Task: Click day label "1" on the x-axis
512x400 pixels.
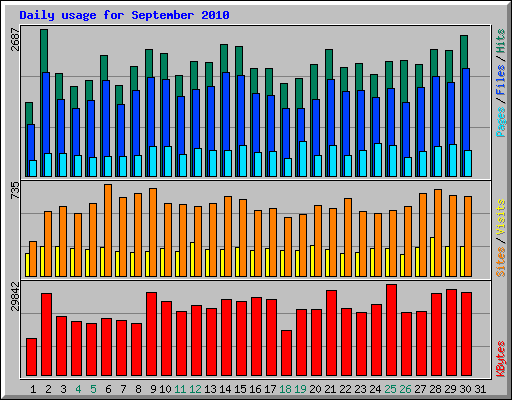Action: point(33,389)
